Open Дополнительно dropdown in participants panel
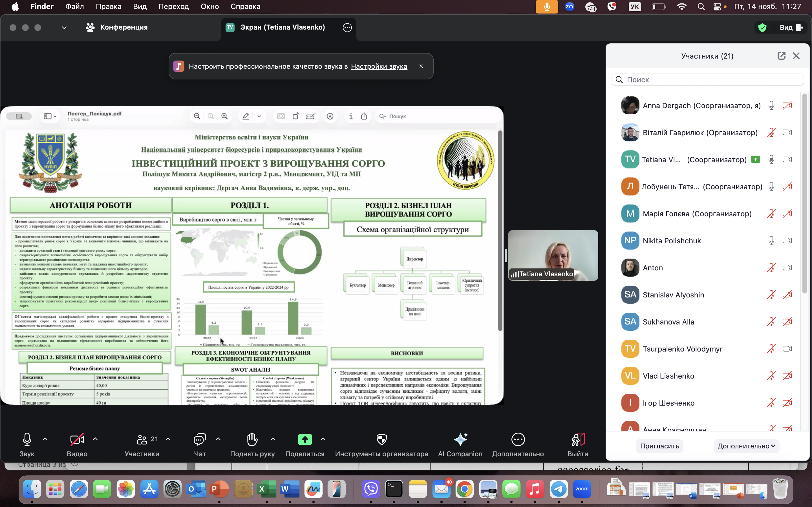812x507 pixels. coord(746,446)
